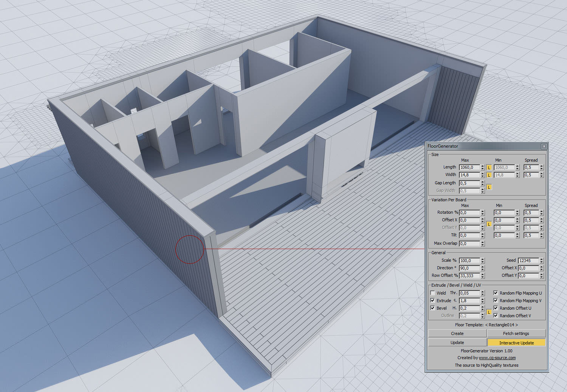
Task: Click the Row Offset % field
Action: [x=469, y=276]
